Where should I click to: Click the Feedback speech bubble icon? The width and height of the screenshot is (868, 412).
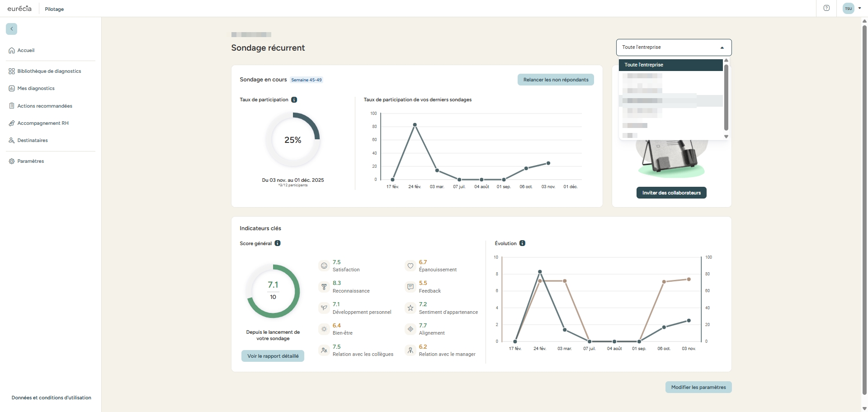[410, 287]
